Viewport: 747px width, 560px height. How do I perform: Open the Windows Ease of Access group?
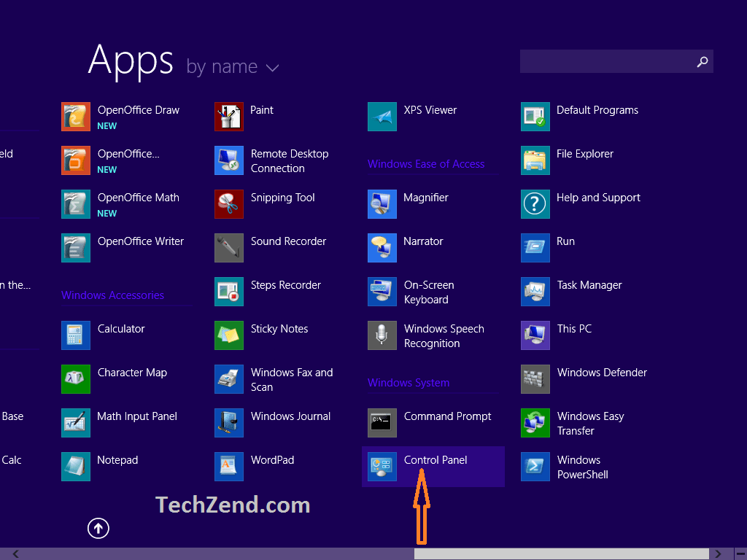(x=427, y=163)
